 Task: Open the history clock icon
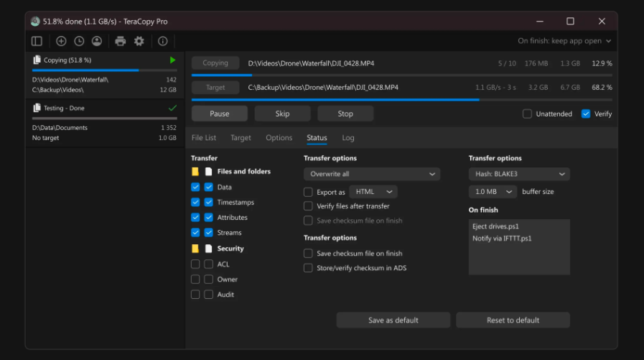click(79, 41)
